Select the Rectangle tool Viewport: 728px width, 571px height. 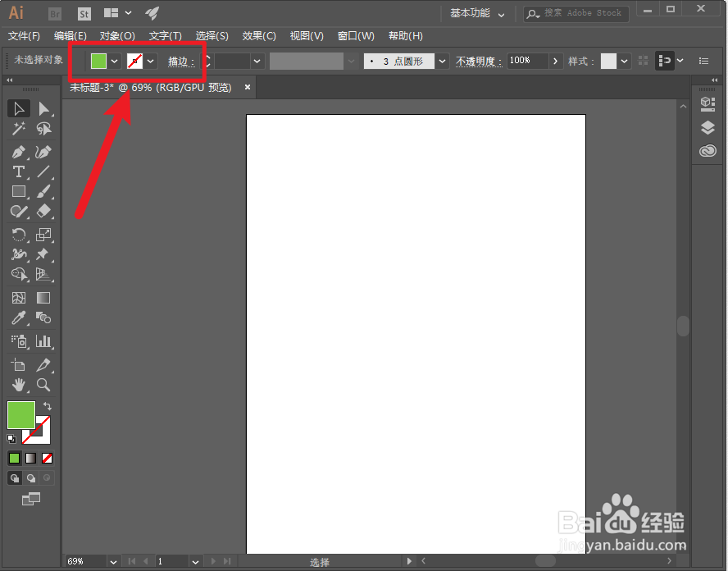19,191
